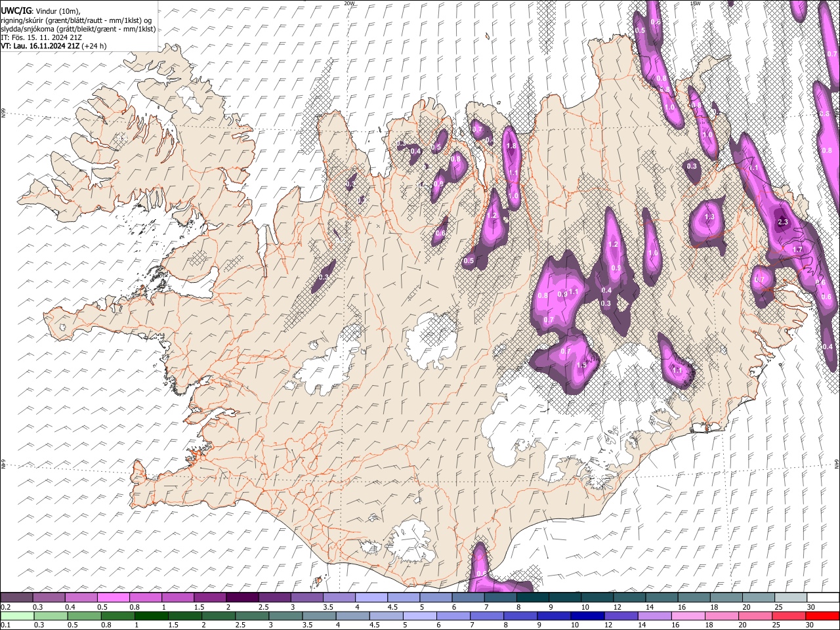The height and width of the screenshot is (630, 840).
Task: Click the 'rigning/skúrir' legend description line
Action: 76,20
